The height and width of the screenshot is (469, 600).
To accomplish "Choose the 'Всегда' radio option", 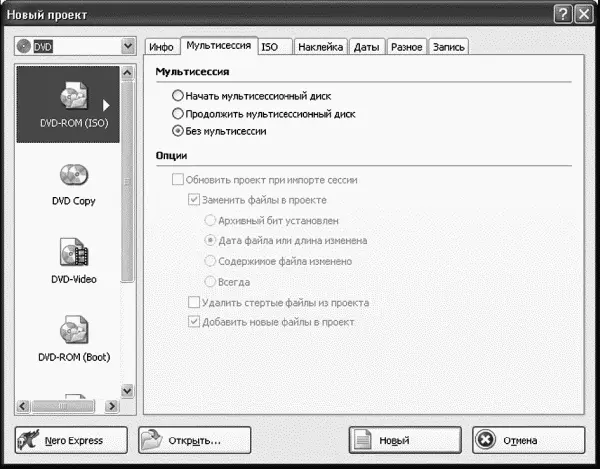I will tap(210, 282).
